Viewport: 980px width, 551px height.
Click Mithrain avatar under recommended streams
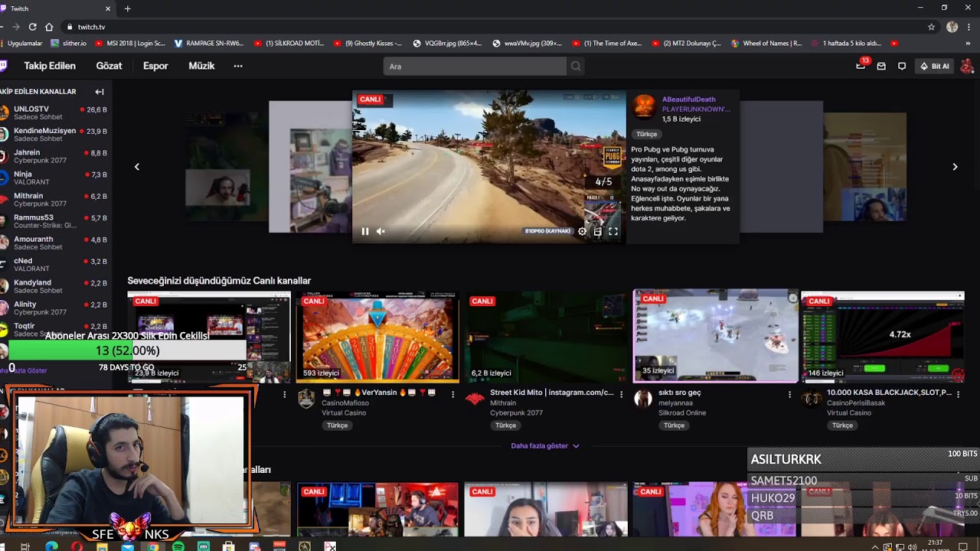475,398
